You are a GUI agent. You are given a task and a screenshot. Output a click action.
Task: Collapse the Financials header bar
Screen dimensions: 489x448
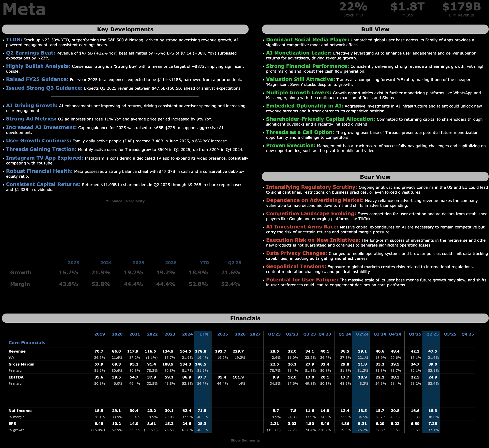point(245,318)
